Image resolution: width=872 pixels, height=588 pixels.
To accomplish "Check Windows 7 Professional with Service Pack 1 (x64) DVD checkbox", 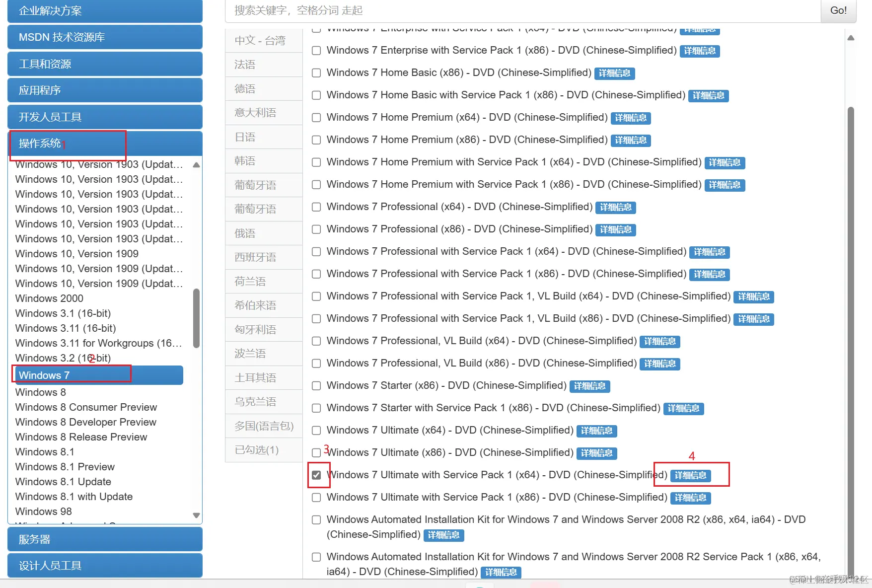I will point(316,252).
